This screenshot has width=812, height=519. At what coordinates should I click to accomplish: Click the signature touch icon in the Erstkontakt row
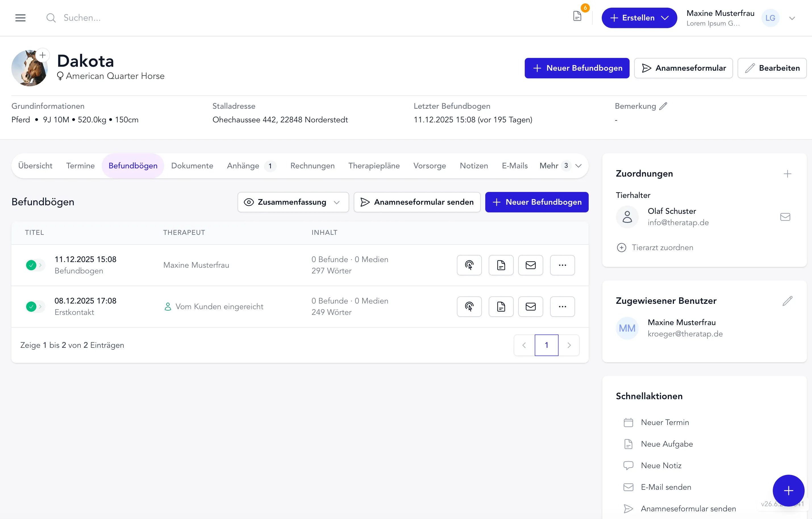[x=469, y=307]
